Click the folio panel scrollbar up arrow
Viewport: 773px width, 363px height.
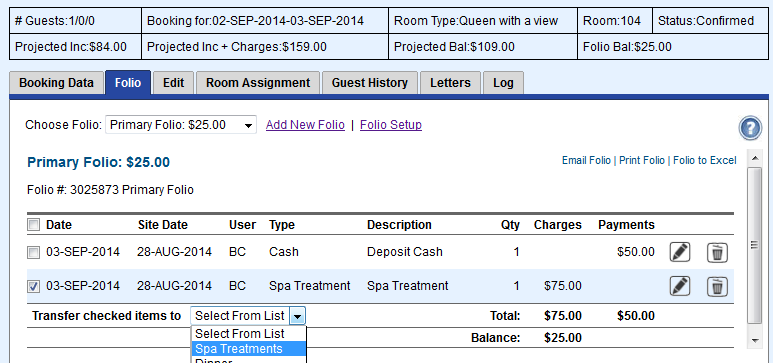[x=755, y=159]
